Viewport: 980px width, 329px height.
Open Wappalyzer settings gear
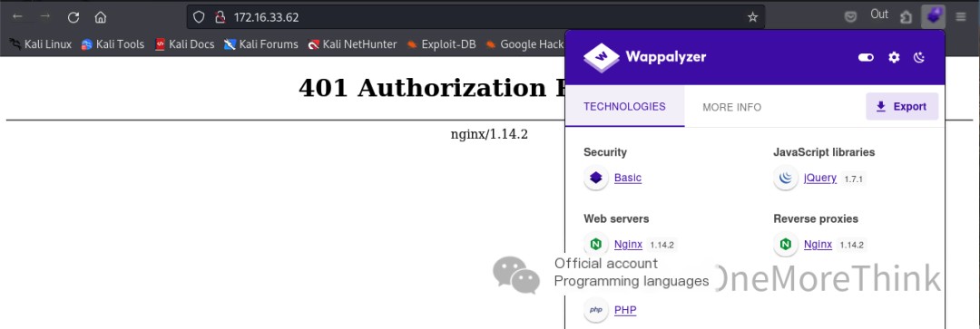(x=895, y=57)
